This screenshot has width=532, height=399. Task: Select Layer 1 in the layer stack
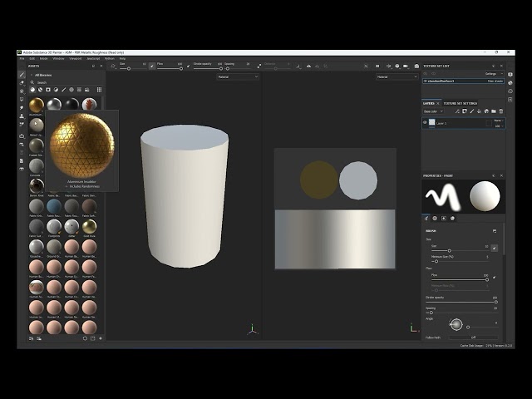[463, 123]
